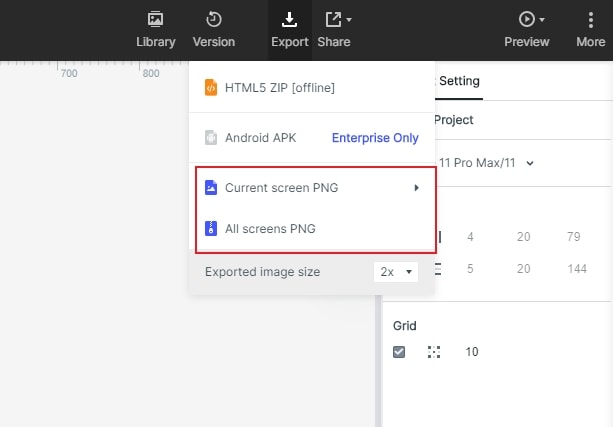Viewport: 613px width, 427px height.
Task: Expand Current screen PNG submenu arrow
Action: (x=416, y=187)
